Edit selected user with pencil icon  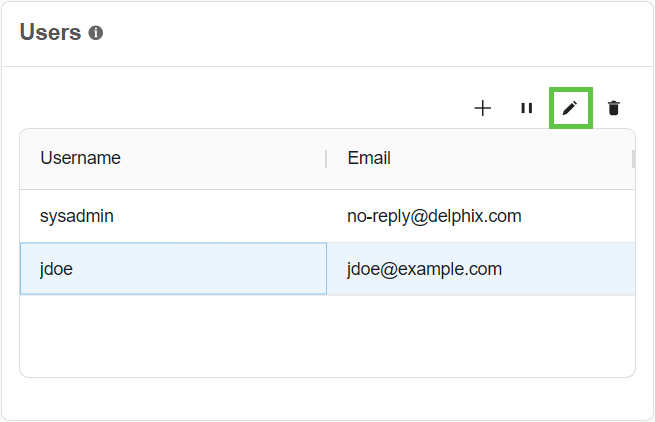point(570,108)
